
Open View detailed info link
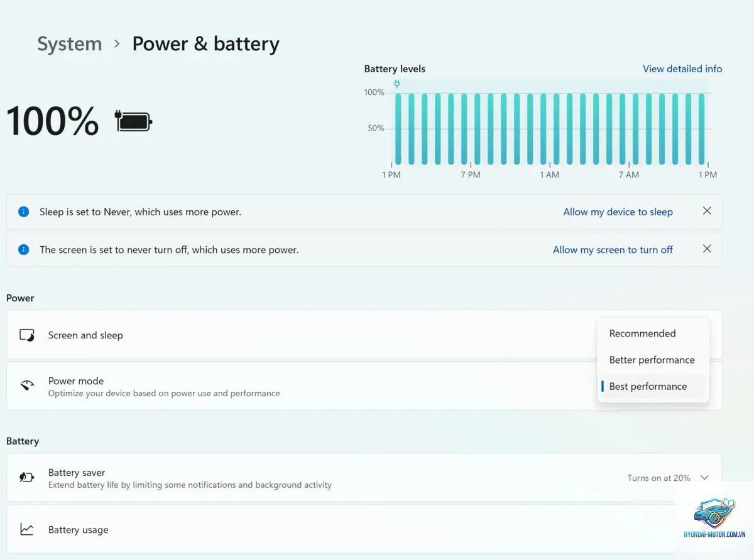tap(682, 69)
